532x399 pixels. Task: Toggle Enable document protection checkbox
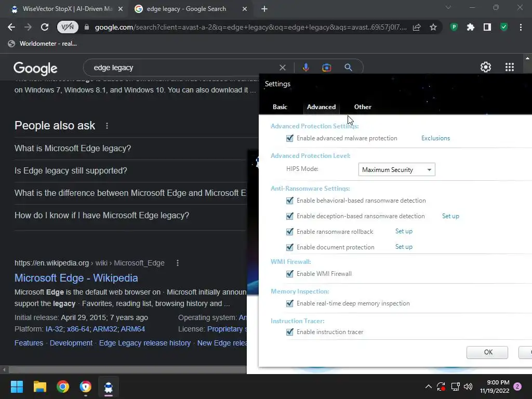point(290,247)
